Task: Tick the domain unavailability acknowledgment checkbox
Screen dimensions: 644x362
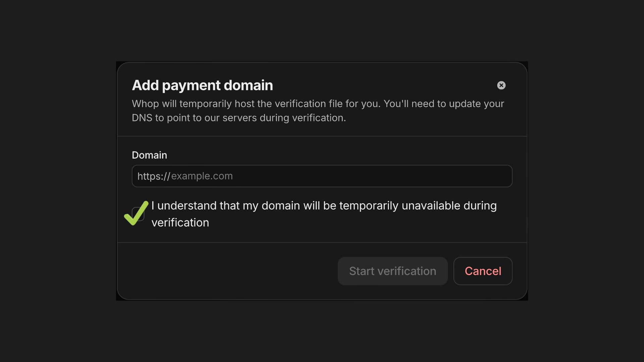Action: click(138, 214)
